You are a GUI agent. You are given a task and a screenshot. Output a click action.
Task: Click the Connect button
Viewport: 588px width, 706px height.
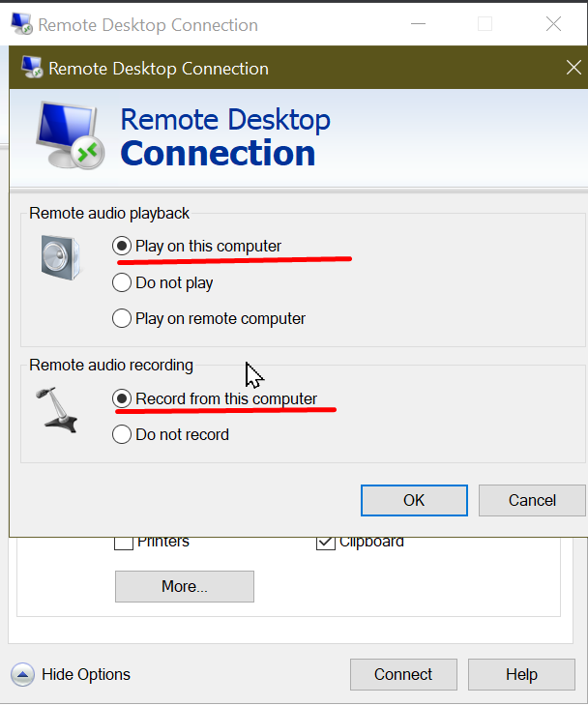point(403,674)
